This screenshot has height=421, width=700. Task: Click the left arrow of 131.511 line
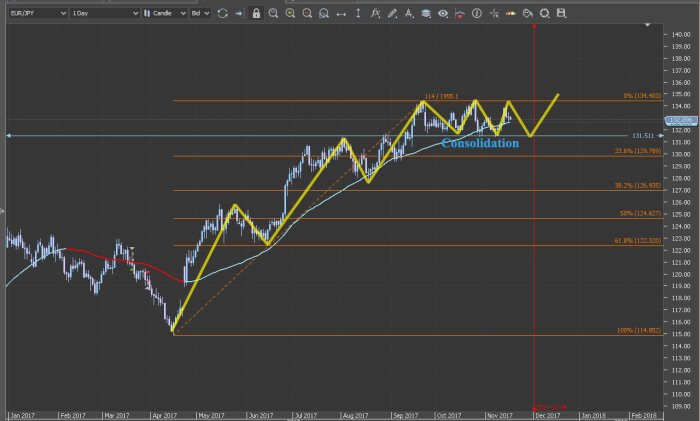[x=8, y=136]
